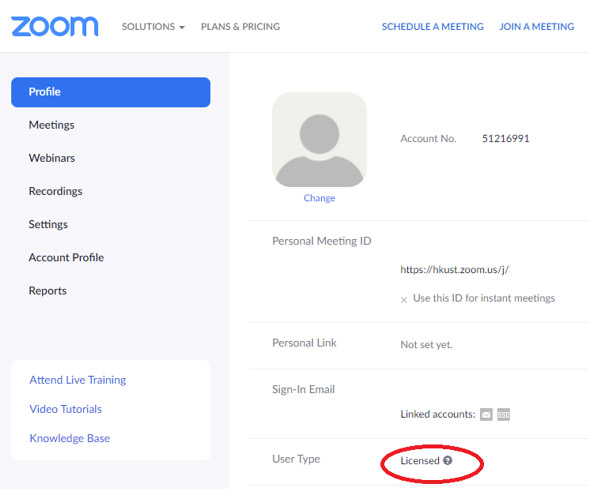Viewport: 589px width, 489px height.
Task: Open Plans & Pricing page
Action: 240,27
